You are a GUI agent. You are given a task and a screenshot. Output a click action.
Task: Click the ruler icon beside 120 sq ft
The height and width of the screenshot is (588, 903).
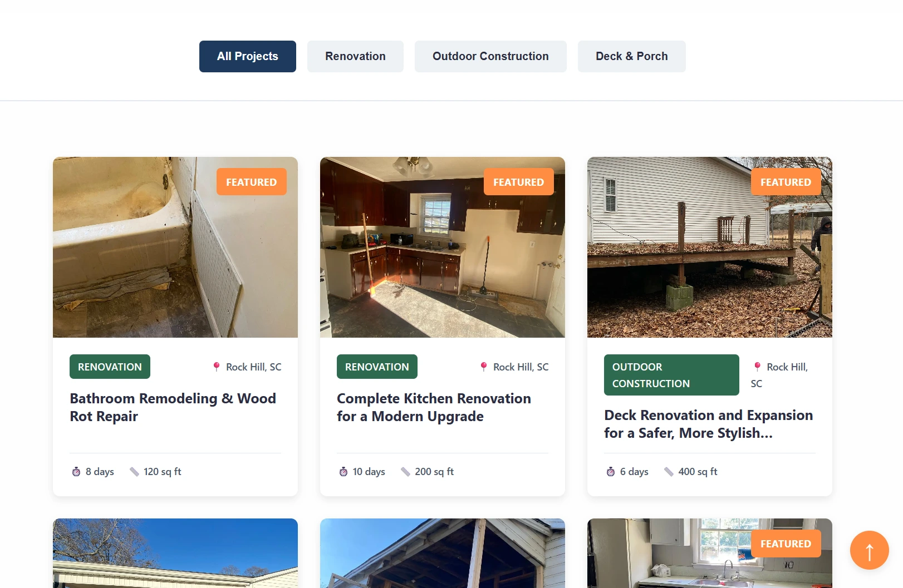[134, 472]
